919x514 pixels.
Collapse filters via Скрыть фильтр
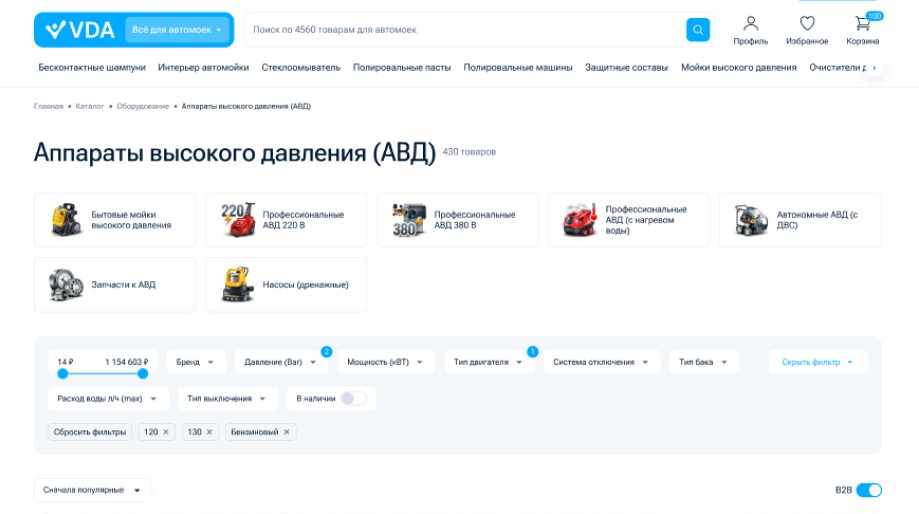pyautogui.click(x=818, y=362)
